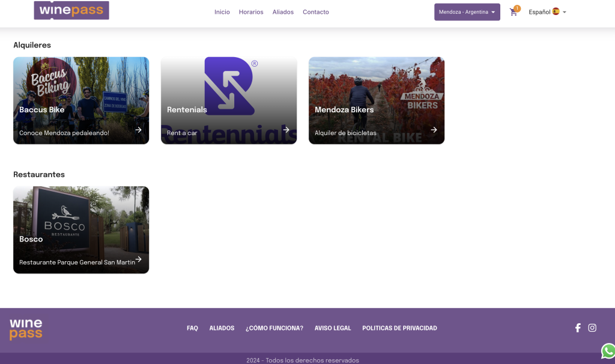Open the Horarios menu item
This screenshot has height=364, width=615.
click(x=251, y=12)
